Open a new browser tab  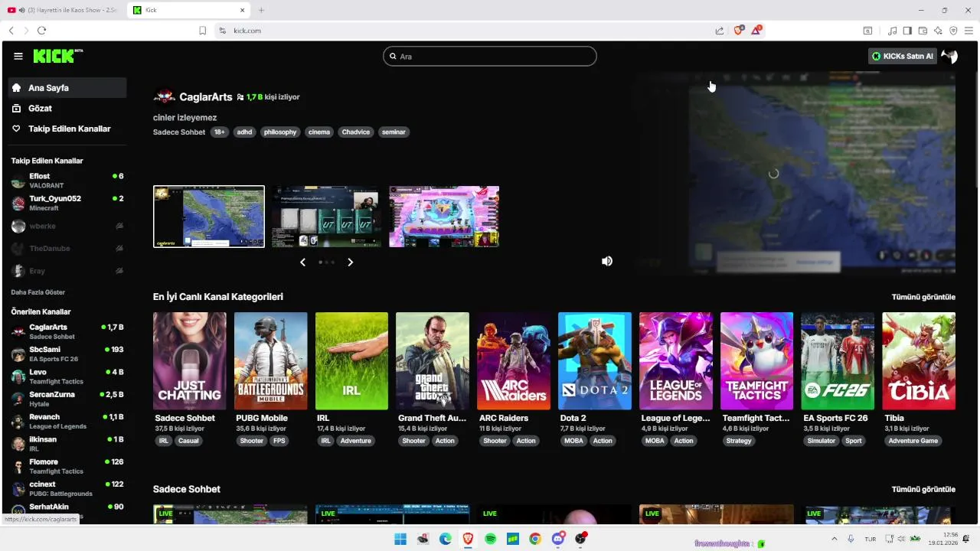click(261, 10)
